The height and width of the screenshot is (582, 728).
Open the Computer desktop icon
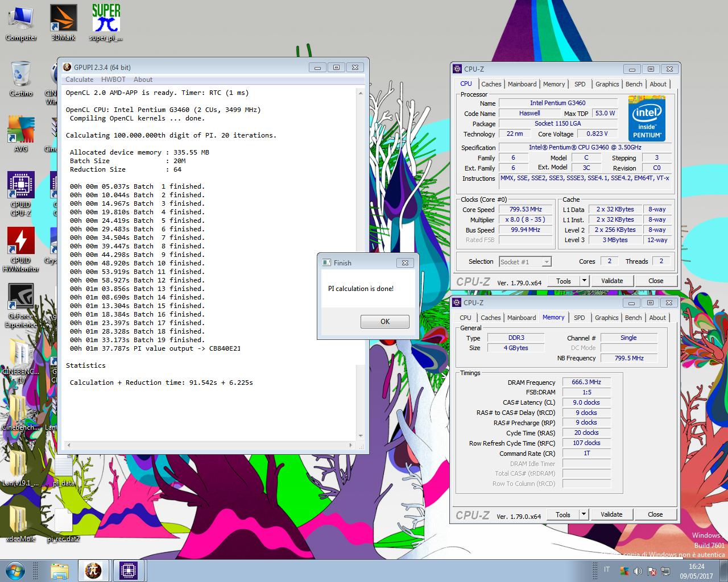21,23
